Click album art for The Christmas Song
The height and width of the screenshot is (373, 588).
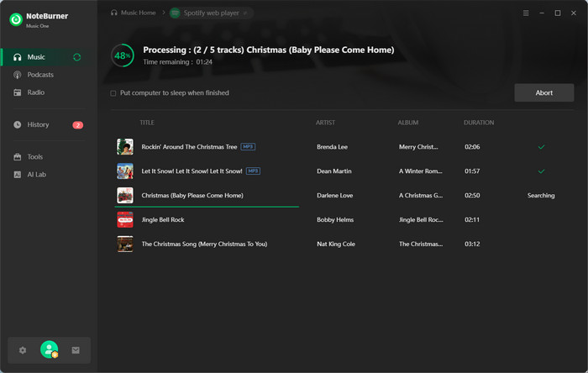click(x=125, y=244)
